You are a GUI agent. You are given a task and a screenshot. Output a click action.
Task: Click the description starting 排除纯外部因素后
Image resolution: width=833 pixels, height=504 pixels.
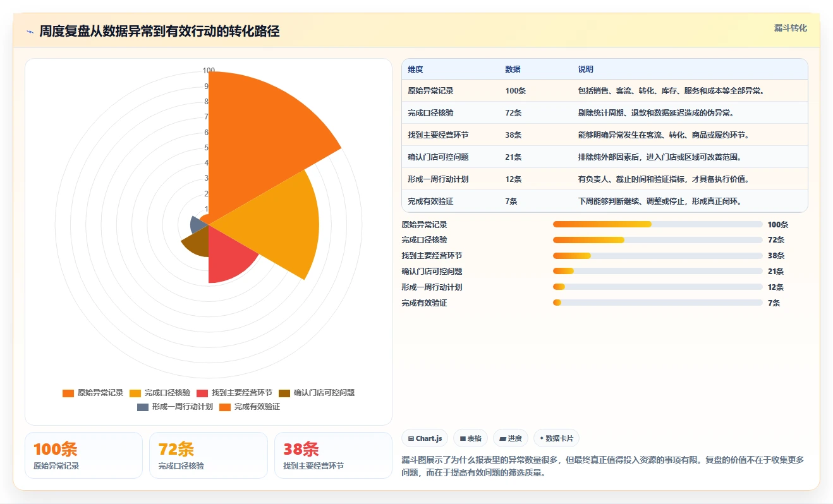[660, 157]
